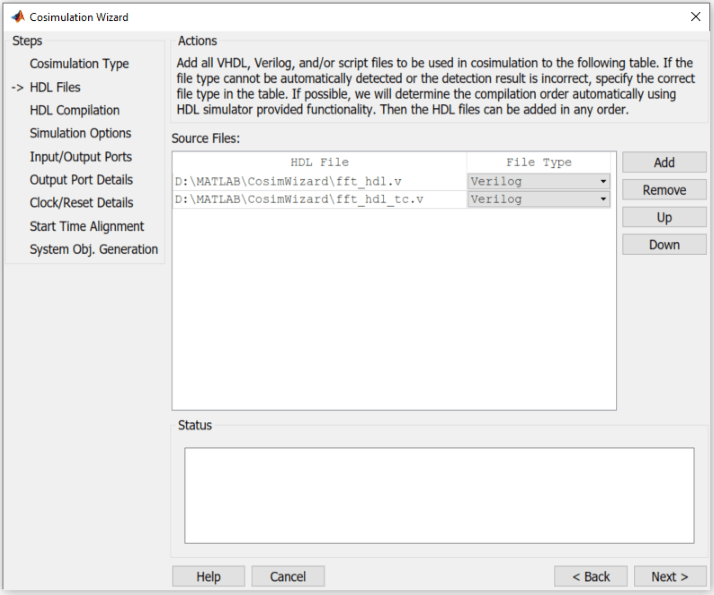Proceed with the Next button
Screen dimensions: 714x595
[x=670, y=576]
